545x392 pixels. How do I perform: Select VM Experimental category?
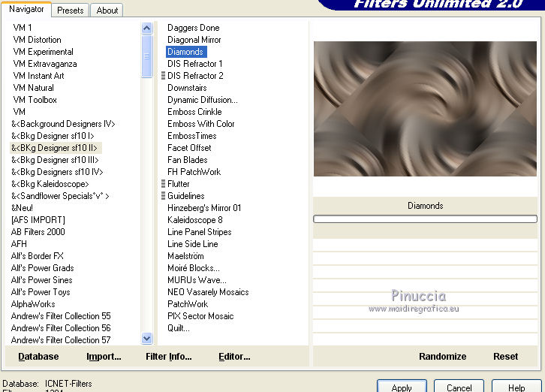click(43, 52)
